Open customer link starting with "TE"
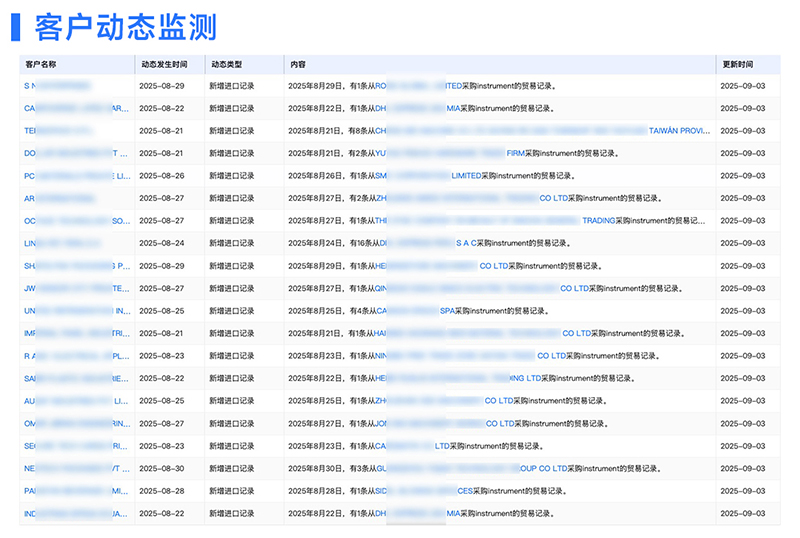This screenshot has width=800, height=538. (59, 131)
